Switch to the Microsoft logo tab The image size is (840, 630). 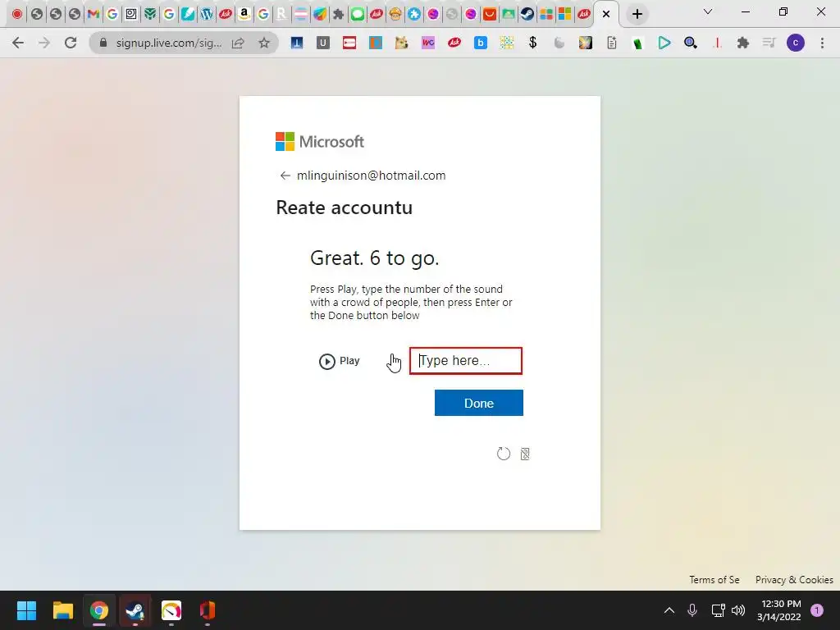[564, 14]
